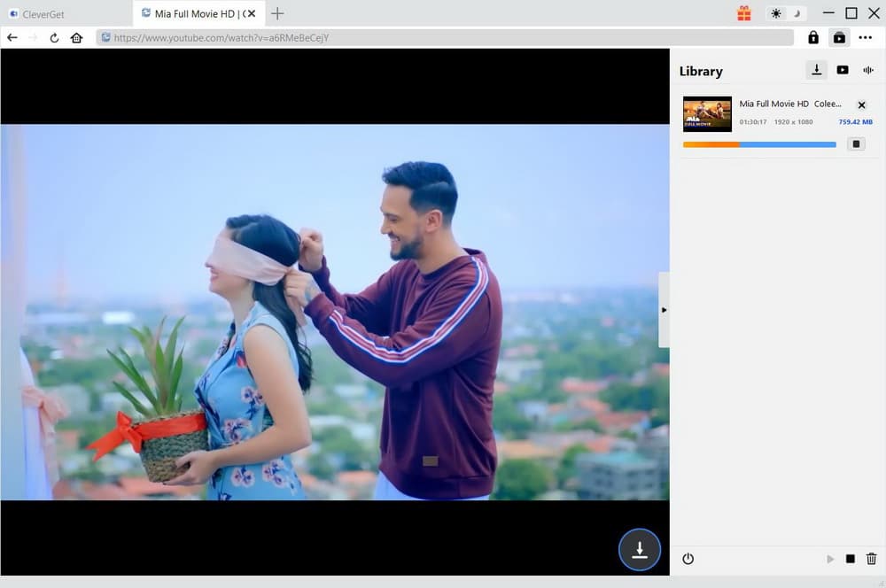Click the Mia Full Movie thumbnail
The width and height of the screenshot is (886, 588).
coord(707,114)
